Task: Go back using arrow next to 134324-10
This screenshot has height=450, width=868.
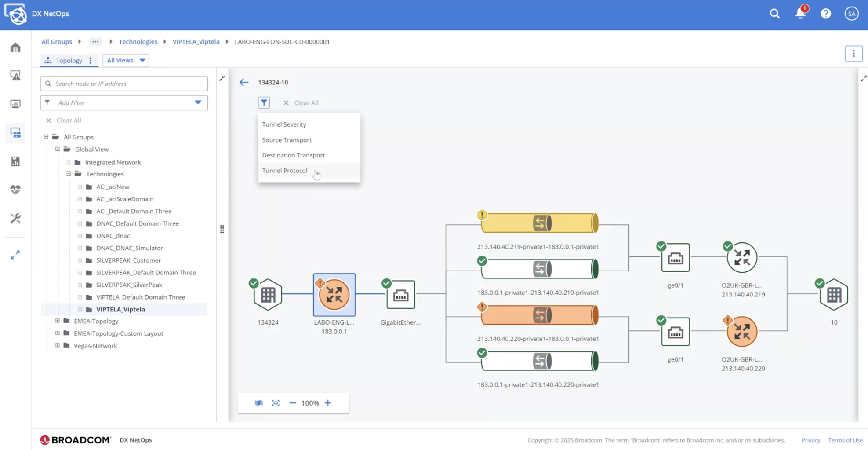Action: [244, 82]
